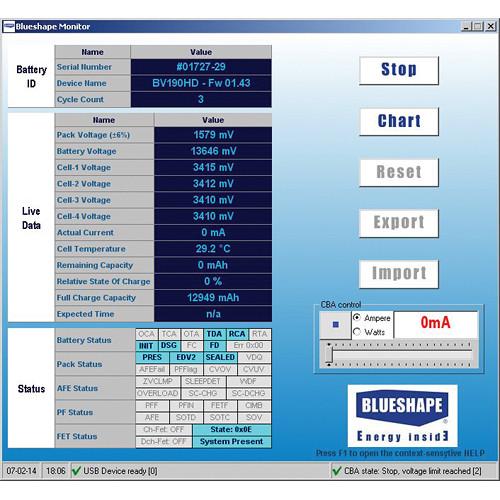The image size is (500, 500).
Task: Click the RCA battery status flag
Action: [x=237, y=334]
